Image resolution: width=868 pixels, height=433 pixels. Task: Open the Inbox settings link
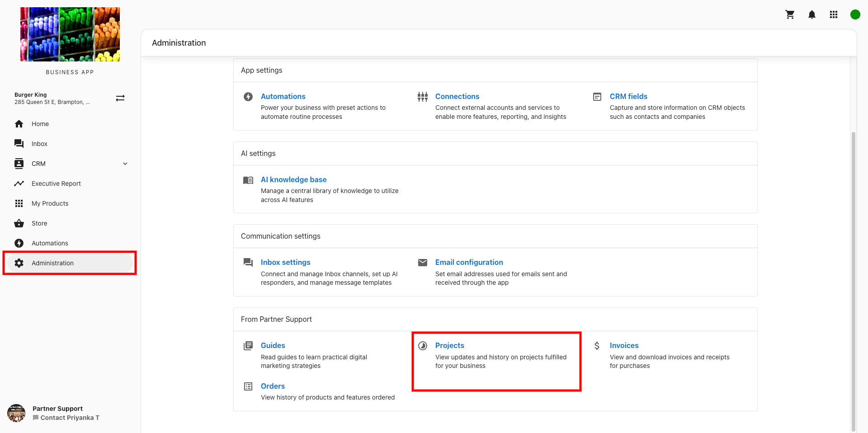point(285,262)
